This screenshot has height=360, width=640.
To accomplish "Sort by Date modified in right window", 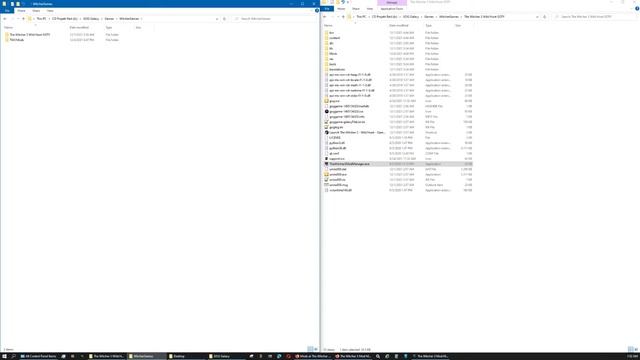I will pyautogui.click(x=398, y=25).
